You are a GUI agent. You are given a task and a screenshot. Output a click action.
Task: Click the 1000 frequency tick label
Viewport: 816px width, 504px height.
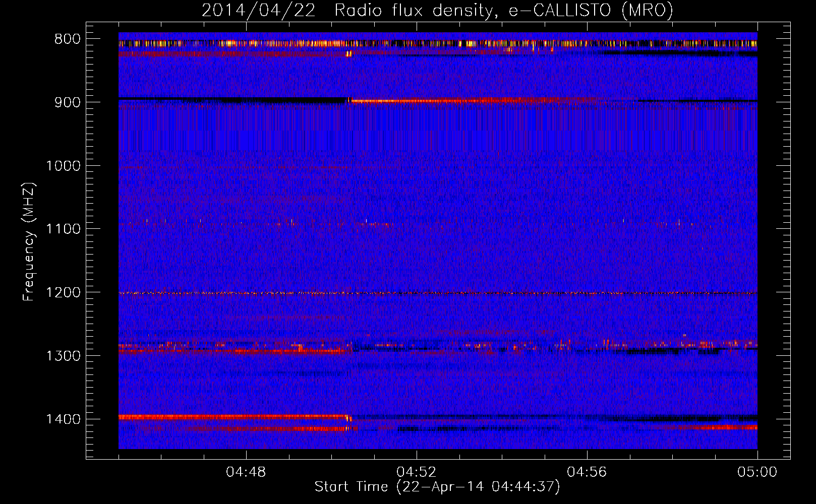(64, 166)
